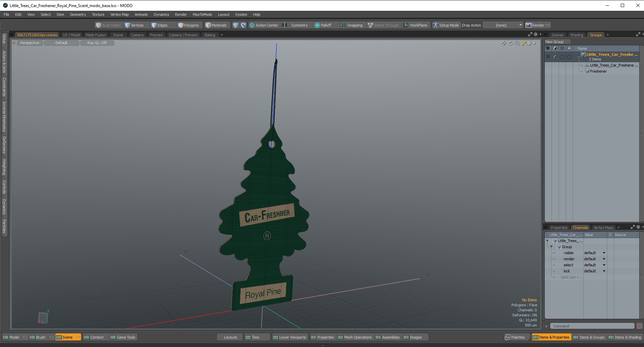Click (add user c... channel entry
Screen dimensions: 644x347
(x=571, y=277)
